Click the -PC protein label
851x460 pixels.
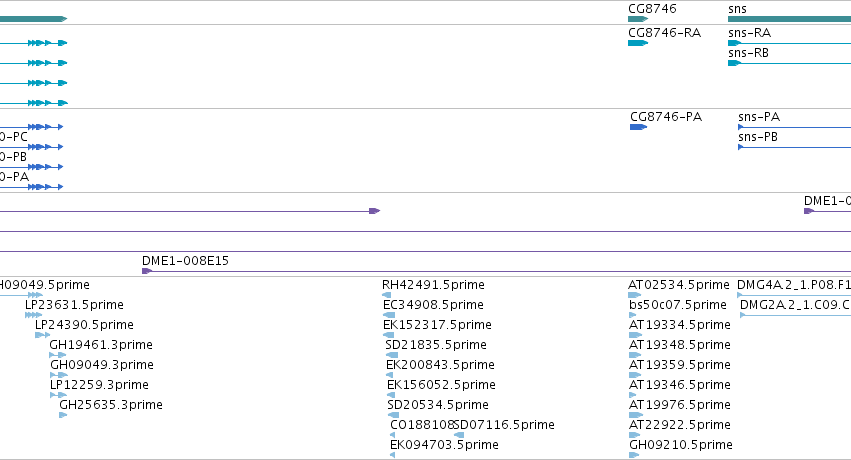coord(14,137)
